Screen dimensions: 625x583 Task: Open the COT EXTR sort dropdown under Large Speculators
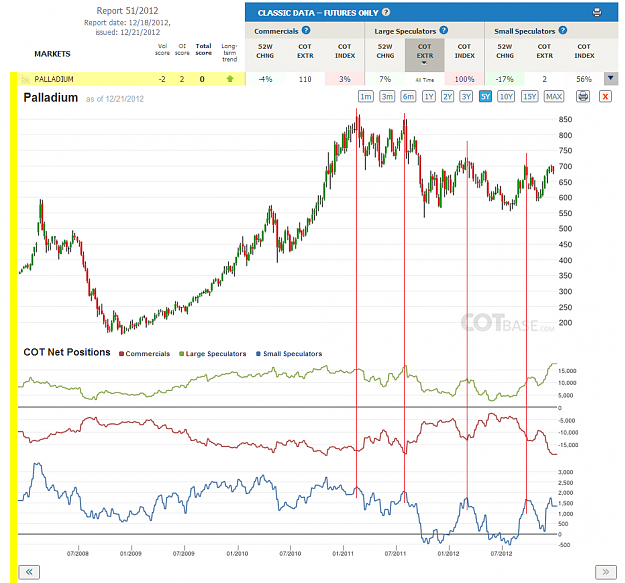click(x=425, y=55)
